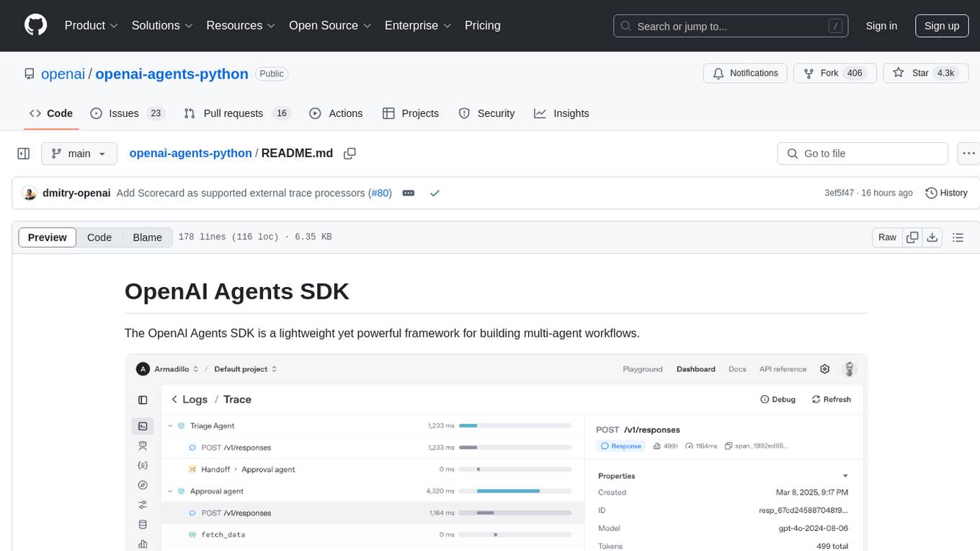
Task: Switch to the Actions tab
Action: (336, 113)
